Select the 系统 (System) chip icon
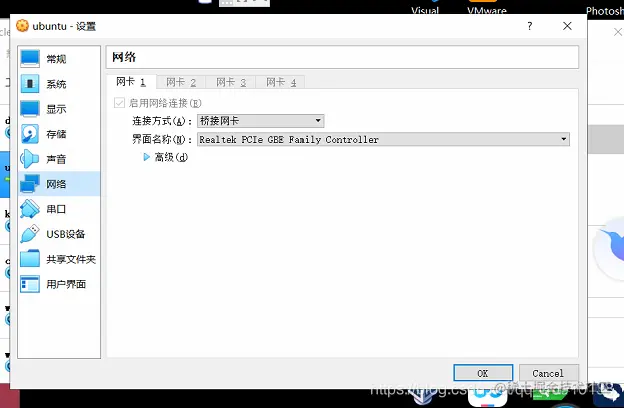Screen dimensions: 624x408 [30, 84]
